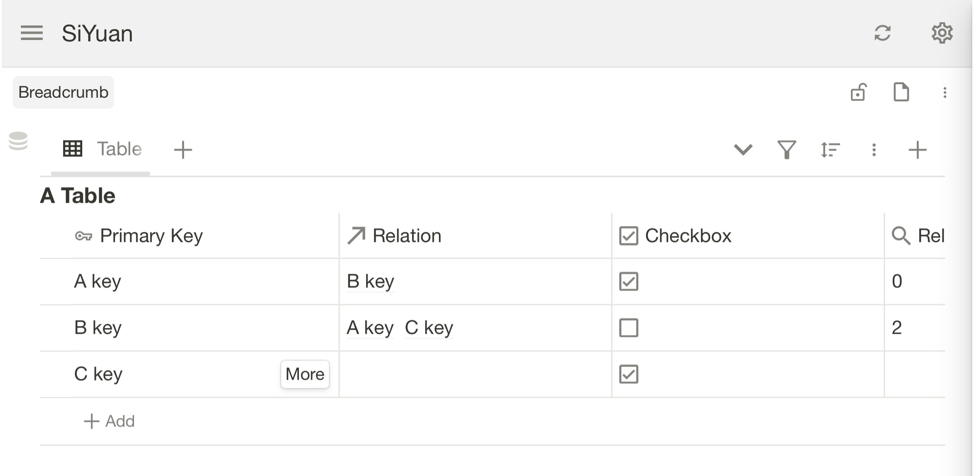Add a new column with the plus icon

(917, 150)
